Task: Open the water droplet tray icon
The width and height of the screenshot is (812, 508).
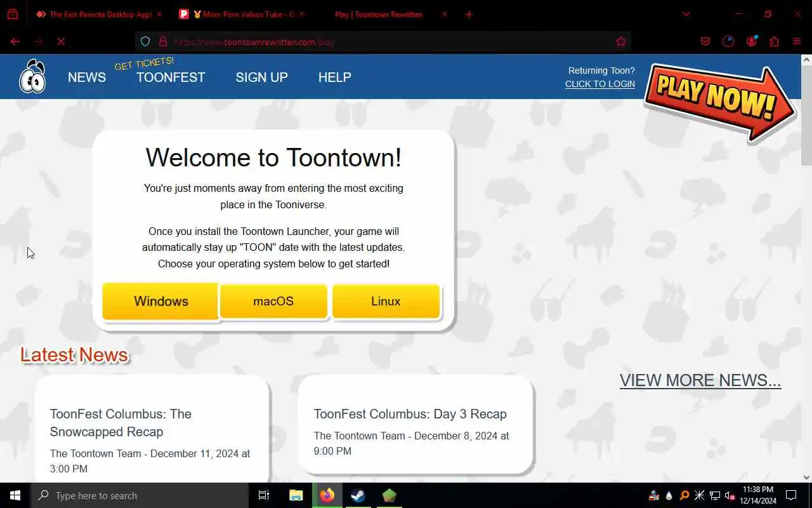Action: [669, 495]
